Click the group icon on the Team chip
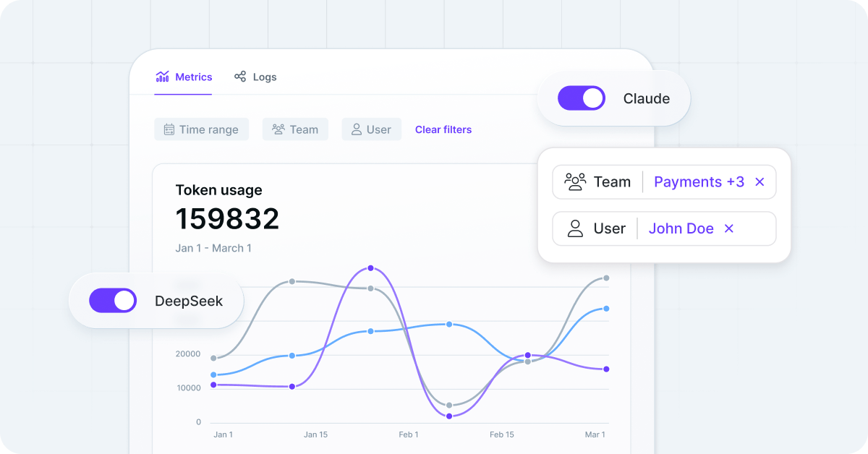868x454 pixels. (278, 129)
